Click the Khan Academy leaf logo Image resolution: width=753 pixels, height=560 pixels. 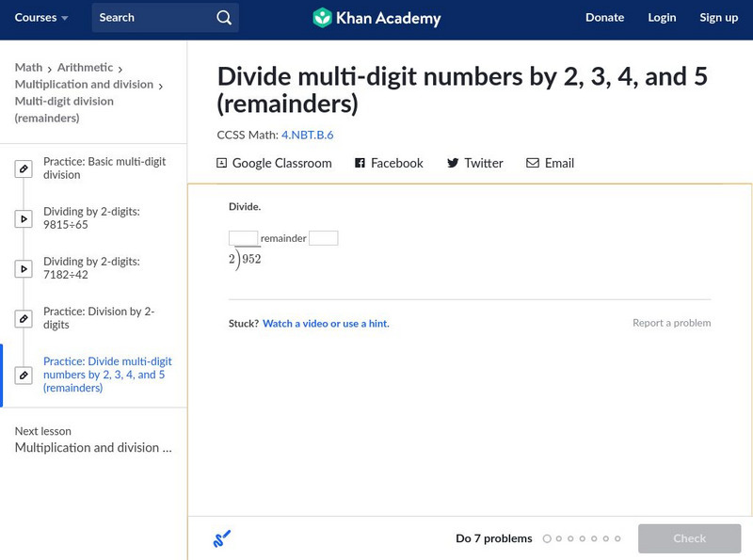(x=324, y=18)
